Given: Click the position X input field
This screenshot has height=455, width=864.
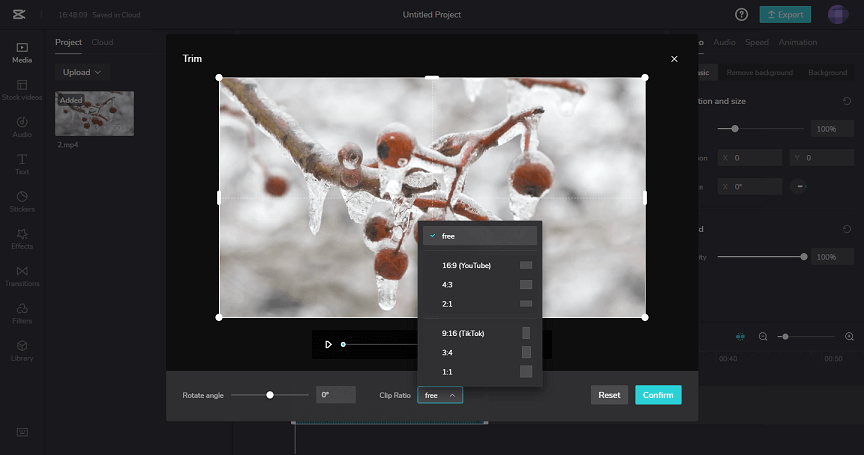Looking at the screenshot, I should point(749,158).
